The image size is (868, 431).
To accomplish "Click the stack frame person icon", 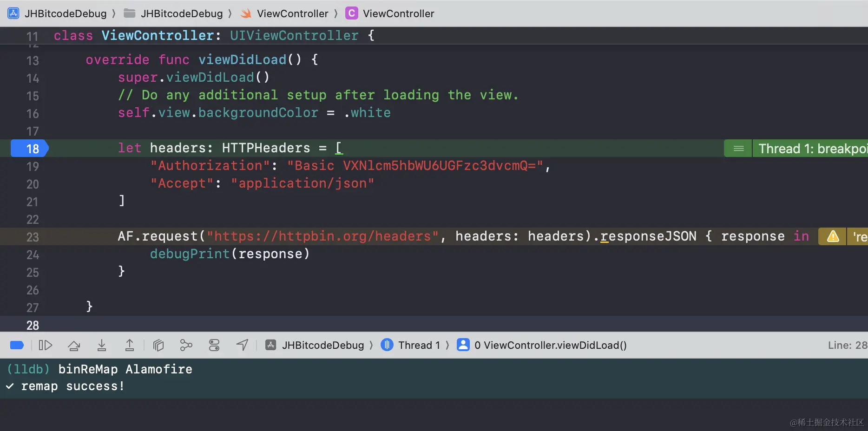I will (463, 345).
